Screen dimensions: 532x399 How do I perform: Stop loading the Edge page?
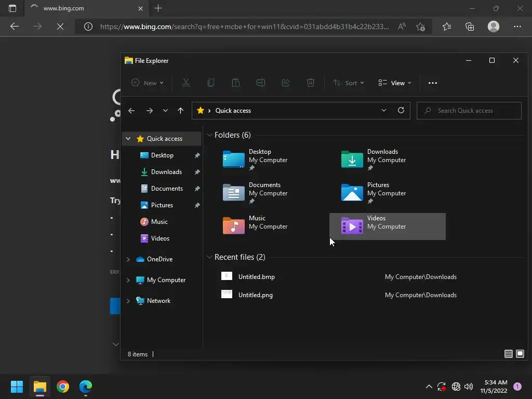(x=60, y=26)
